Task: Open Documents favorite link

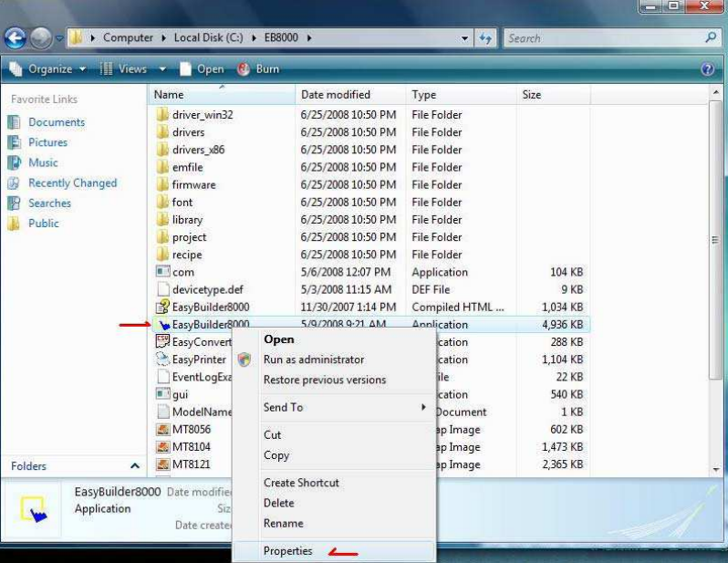Action: [57, 122]
